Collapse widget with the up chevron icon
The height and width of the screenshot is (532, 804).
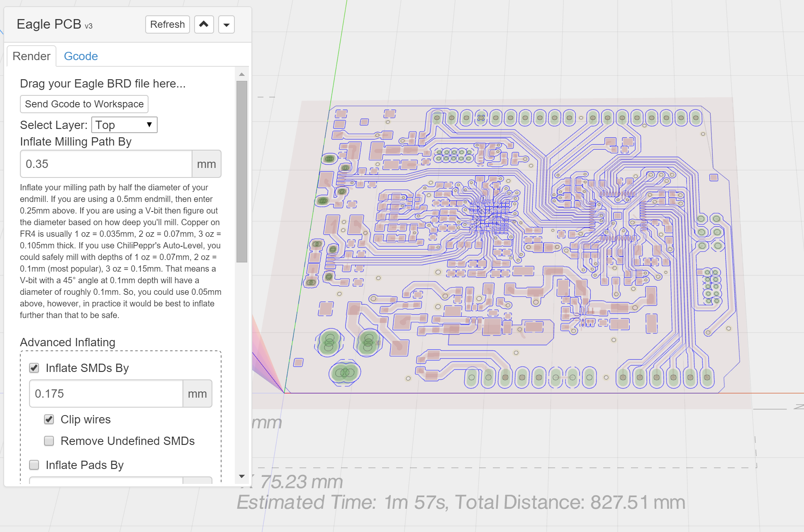[x=204, y=24]
